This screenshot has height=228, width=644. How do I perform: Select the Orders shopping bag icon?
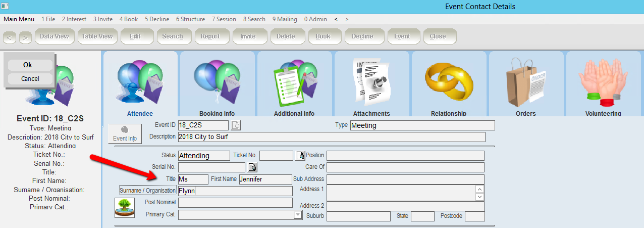(x=526, y=81)
